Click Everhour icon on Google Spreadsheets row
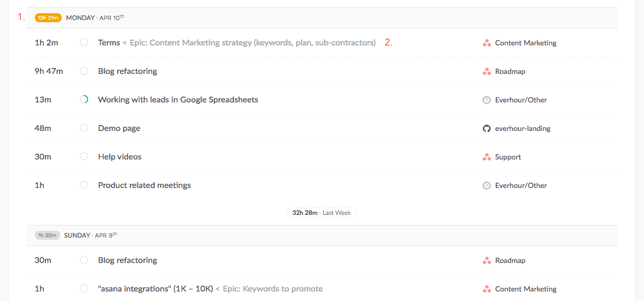Image resolution: width=644 pixels, height=301 pixels. click(487, 100)
